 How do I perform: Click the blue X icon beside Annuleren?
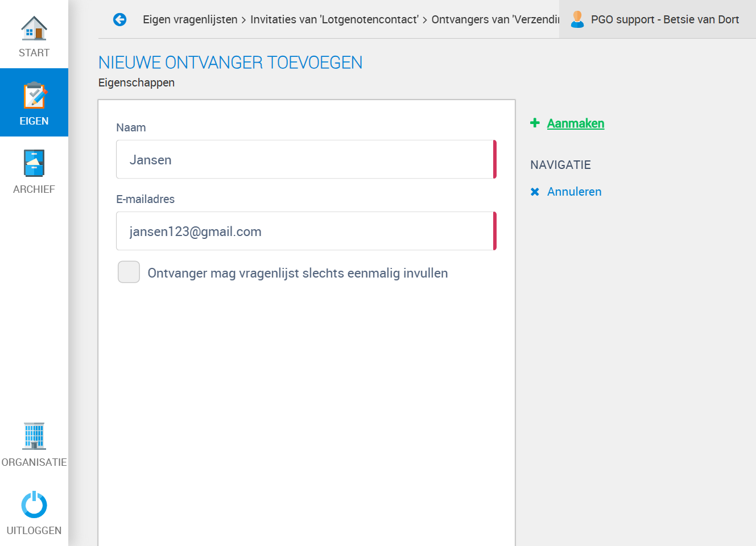coord(535,192)
